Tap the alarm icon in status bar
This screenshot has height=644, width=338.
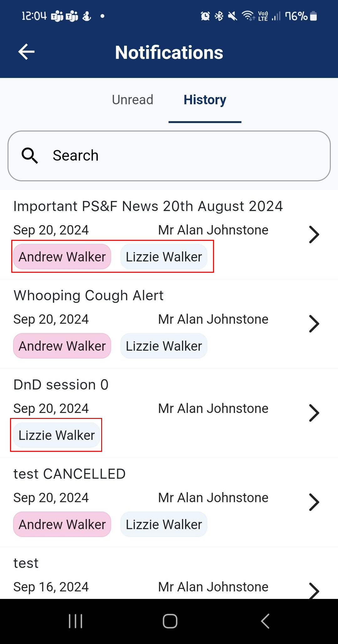[205, 16]
